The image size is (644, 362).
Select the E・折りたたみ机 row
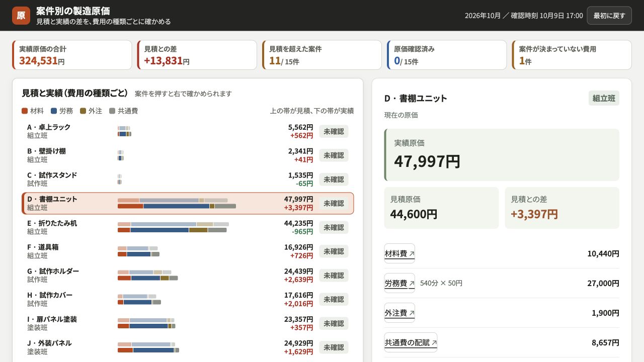click(188, 227)
